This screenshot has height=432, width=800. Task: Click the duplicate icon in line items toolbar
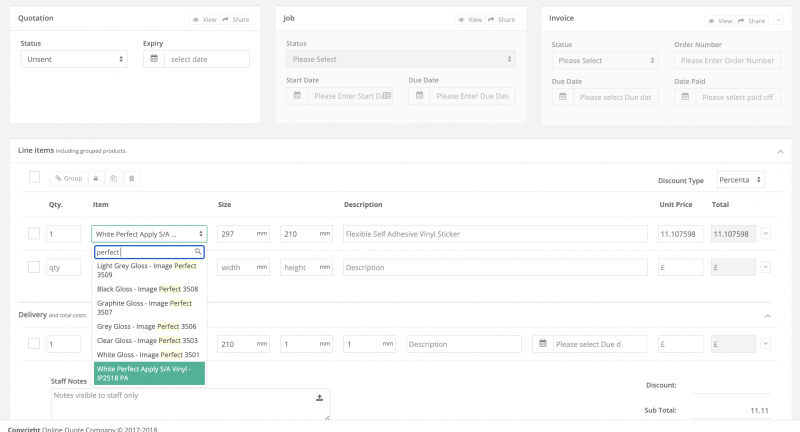[x=114, y=178]
